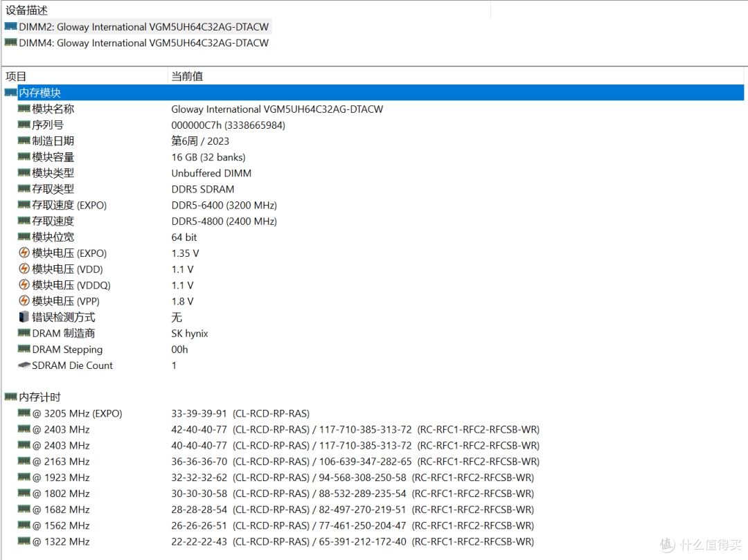Click the memory icon beside DIMM2

click(10, 26)
